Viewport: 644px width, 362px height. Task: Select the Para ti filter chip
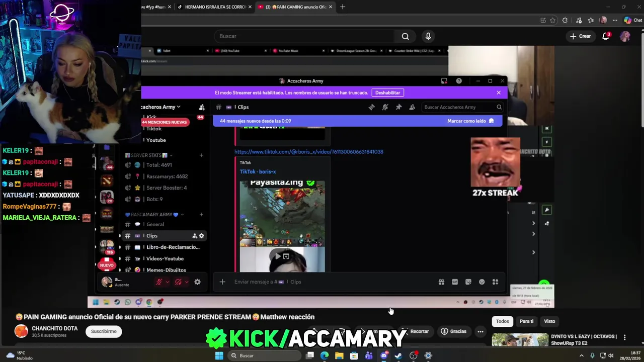point(526,321)
